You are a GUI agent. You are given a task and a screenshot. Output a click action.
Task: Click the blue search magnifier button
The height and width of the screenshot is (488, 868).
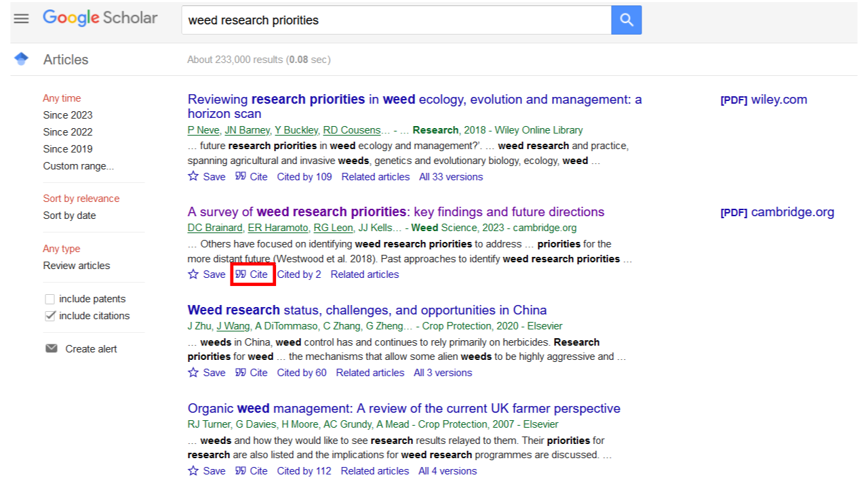(x=626, y=20)
